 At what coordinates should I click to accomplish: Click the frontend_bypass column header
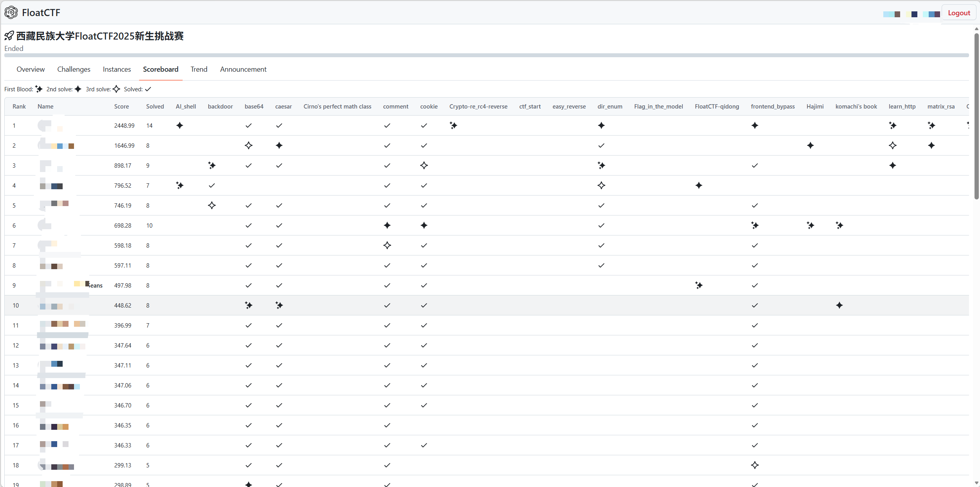click(772, 107)
